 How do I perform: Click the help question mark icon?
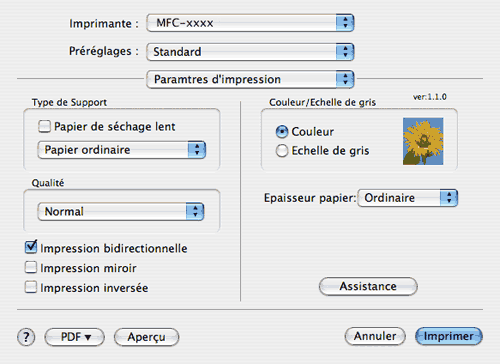coord(26,337)
